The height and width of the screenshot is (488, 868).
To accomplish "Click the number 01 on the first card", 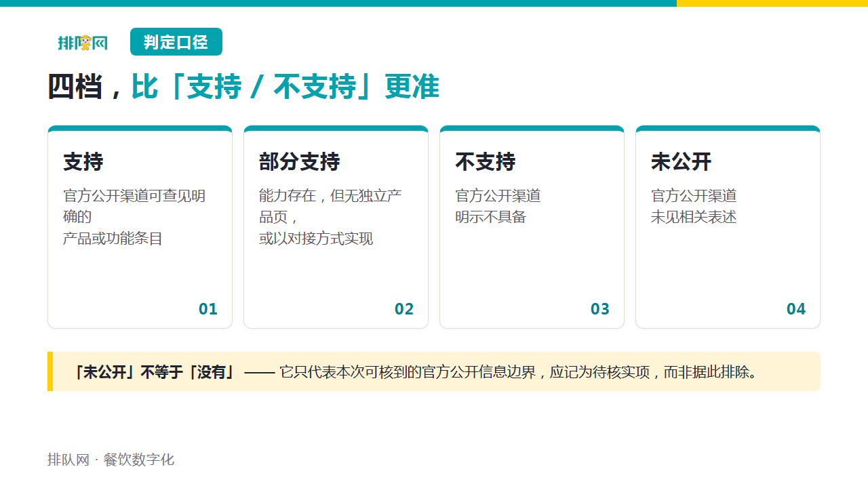I will coord(208,309).
